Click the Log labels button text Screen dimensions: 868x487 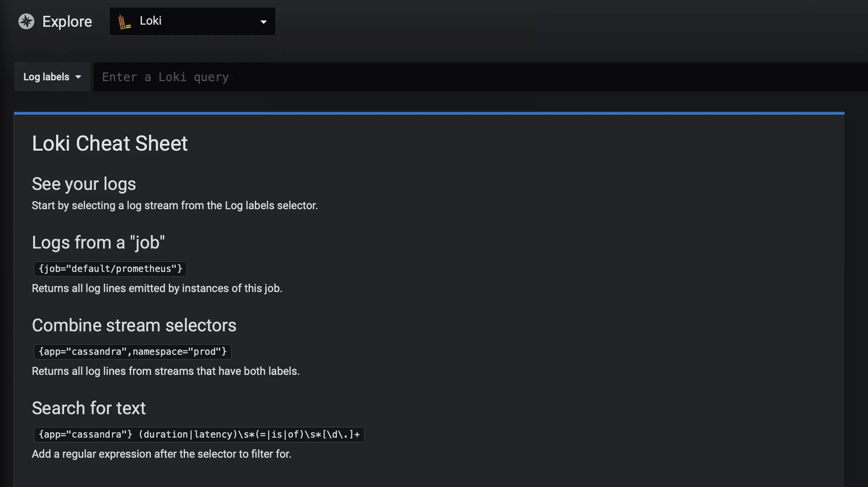click(46, 77)
